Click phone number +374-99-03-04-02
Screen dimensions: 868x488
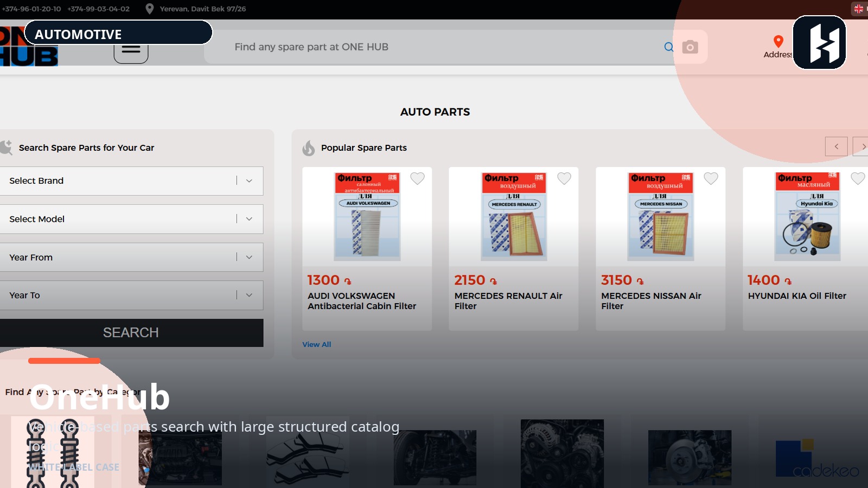tap(99, 9)
